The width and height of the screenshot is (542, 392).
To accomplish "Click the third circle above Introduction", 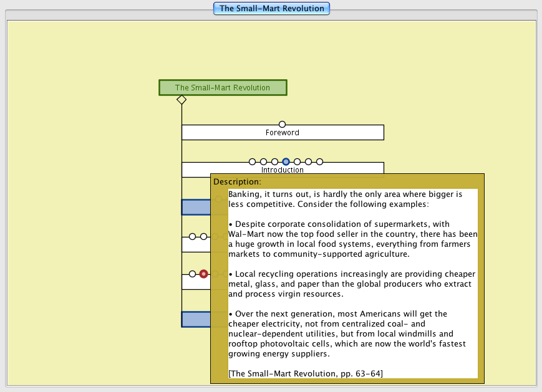I will (x=274, y=161).
